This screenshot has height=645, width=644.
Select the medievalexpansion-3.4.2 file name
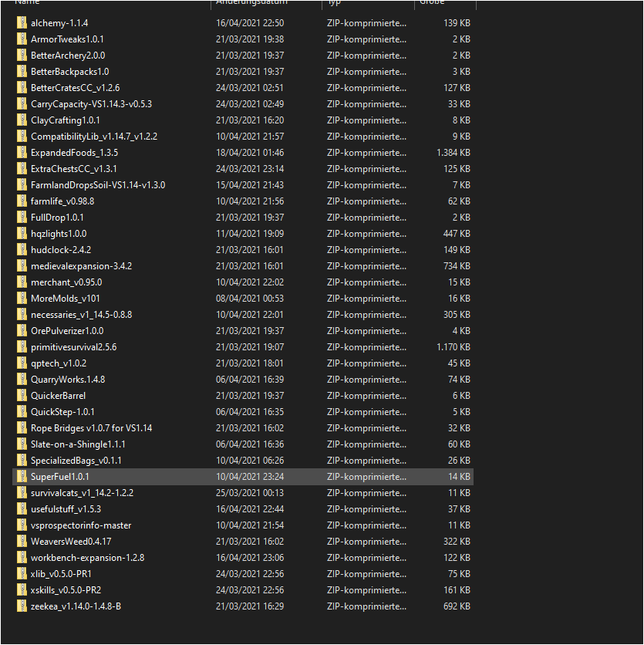81,266
